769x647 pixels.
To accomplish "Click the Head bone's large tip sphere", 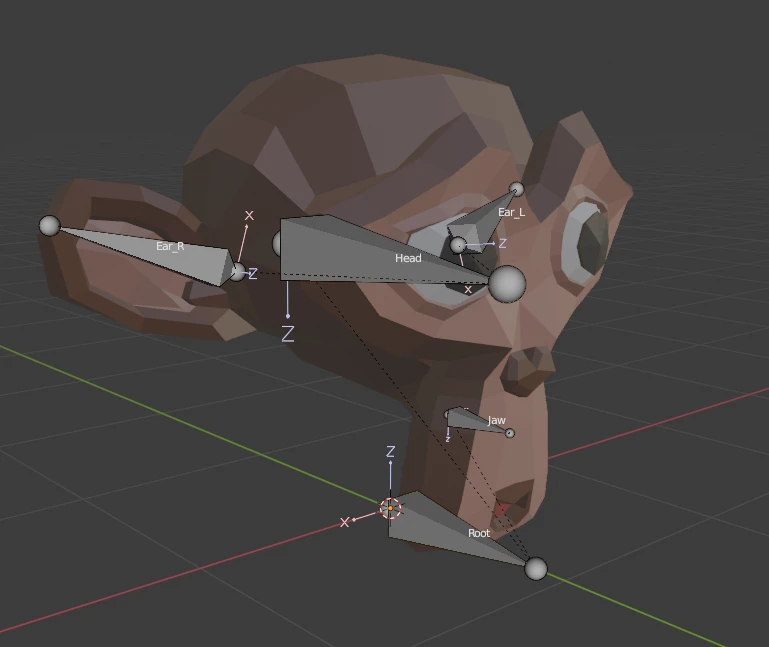I will [507, 284].
